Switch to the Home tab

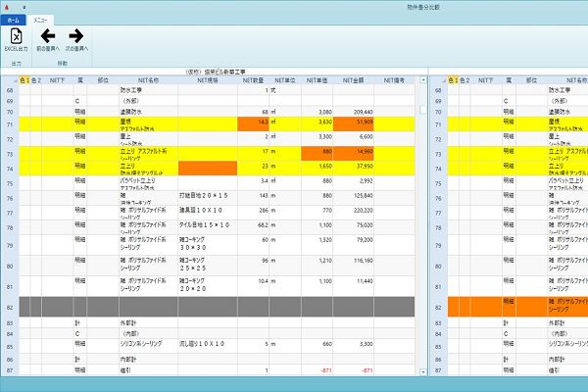(13, 20)
